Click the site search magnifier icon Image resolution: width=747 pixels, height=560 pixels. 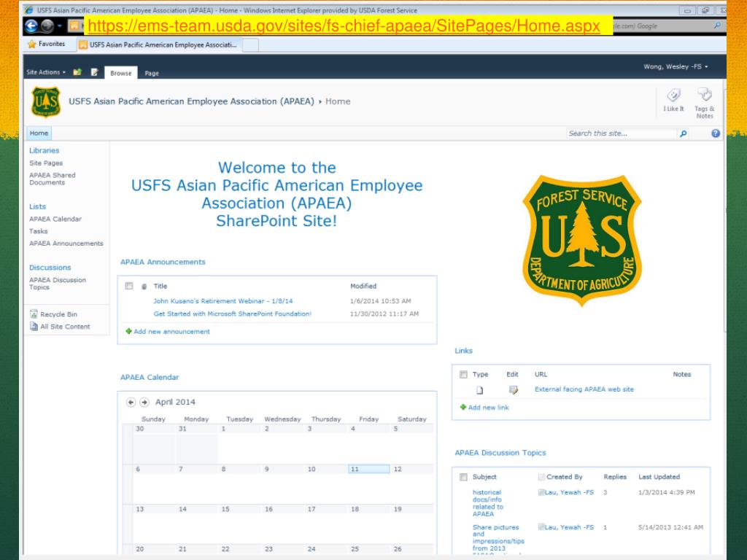[683, 134]
